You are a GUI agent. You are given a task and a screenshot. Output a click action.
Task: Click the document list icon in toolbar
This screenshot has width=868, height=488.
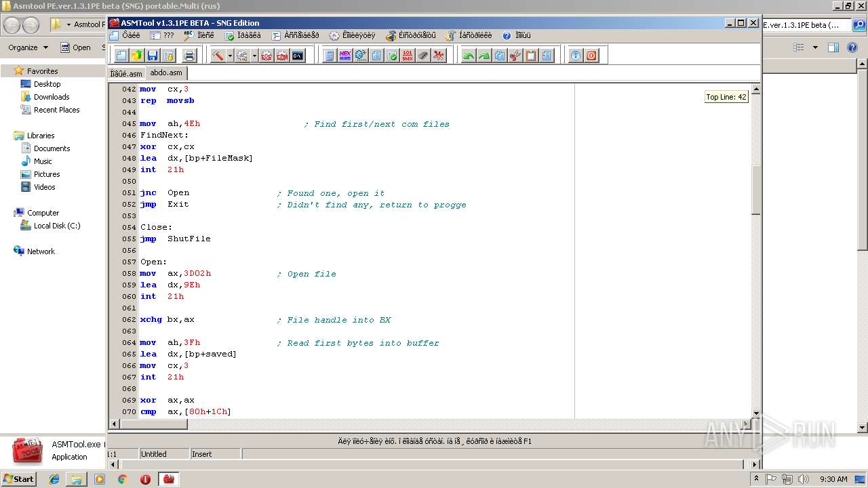click(x=376, y=56)
